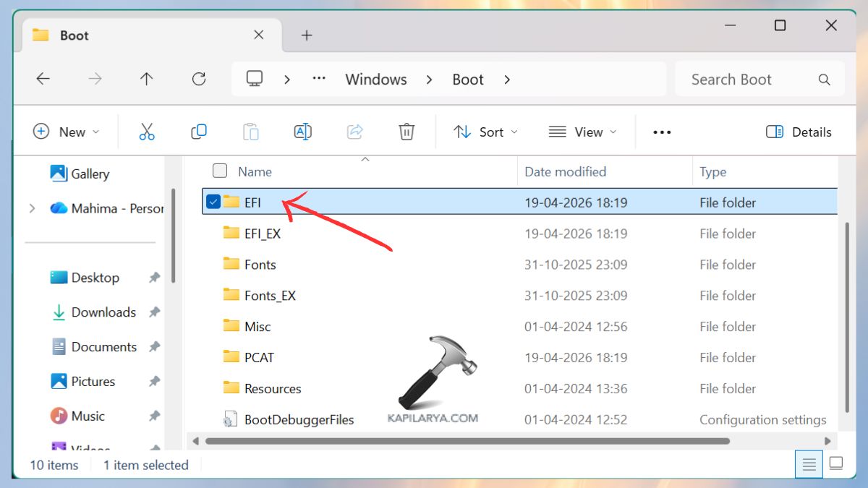Expand the Sort options dropdown
Viewport: 868px width, 488px height.
tap(485, 132)
